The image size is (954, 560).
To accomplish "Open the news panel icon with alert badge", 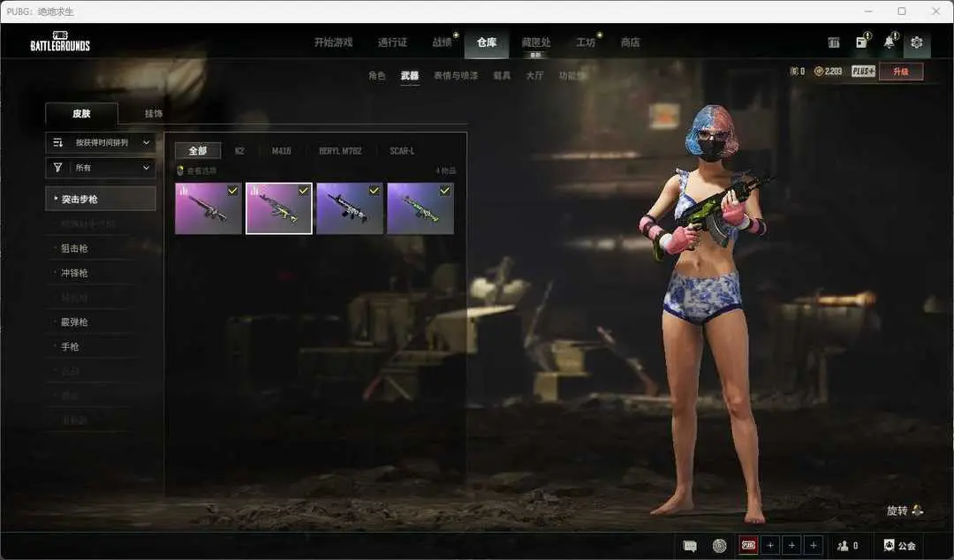I will click(862, 42).
